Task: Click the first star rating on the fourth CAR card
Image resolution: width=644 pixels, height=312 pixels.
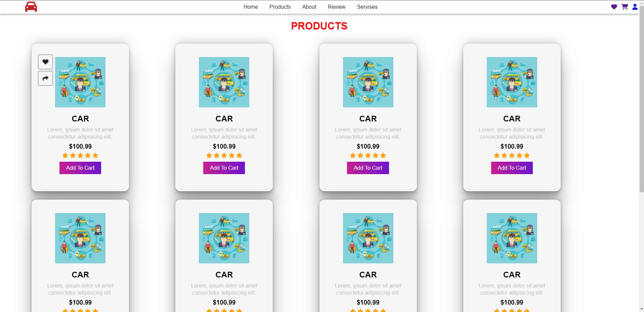Action: [x=497, y=155]
